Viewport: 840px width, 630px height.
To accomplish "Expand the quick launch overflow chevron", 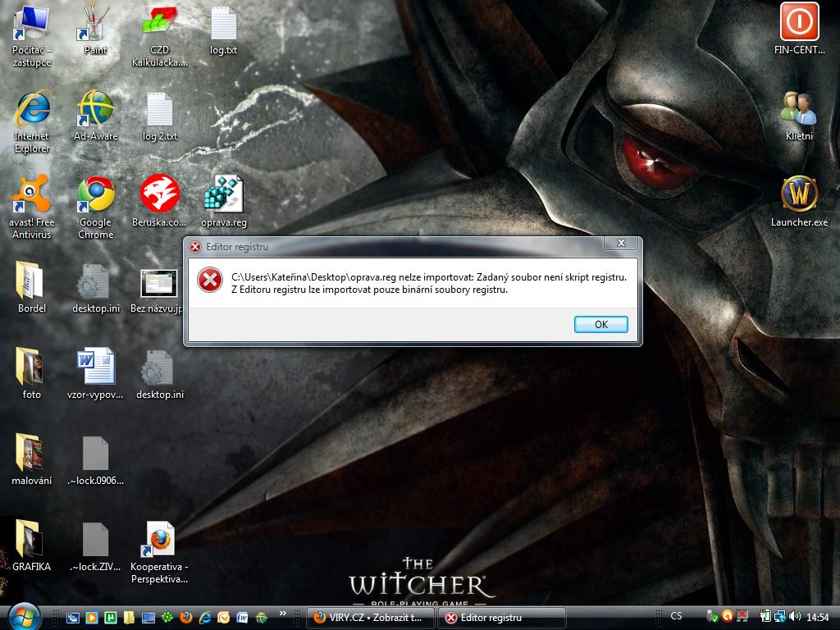I will point(284,614).
